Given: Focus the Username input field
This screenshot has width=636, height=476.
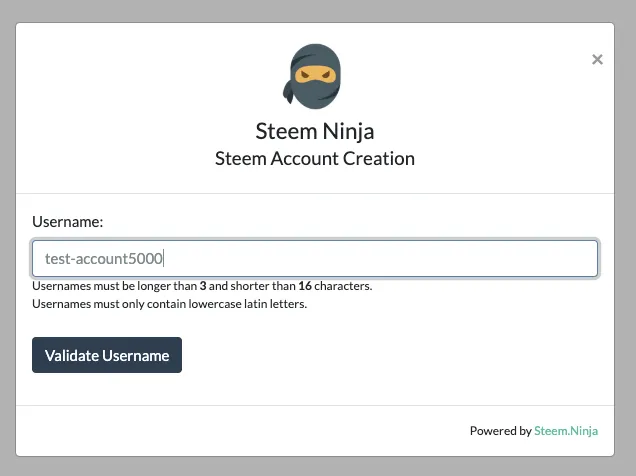Looking at the screenshot, I should 315,259.
